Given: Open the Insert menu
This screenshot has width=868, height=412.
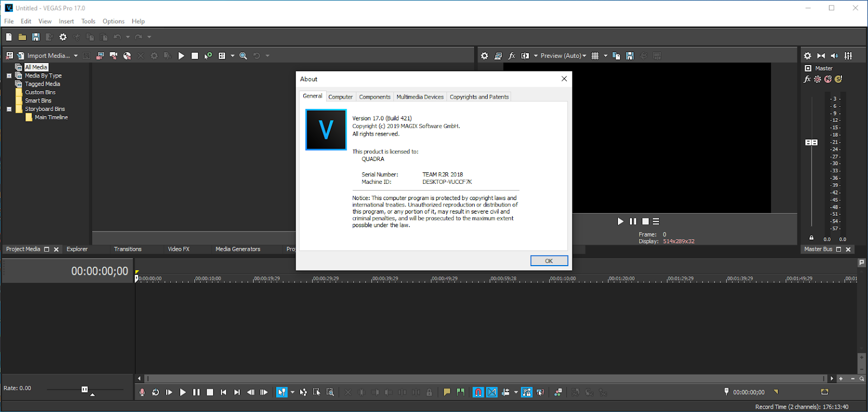Looking at the screenshot, I should (66, 22).
